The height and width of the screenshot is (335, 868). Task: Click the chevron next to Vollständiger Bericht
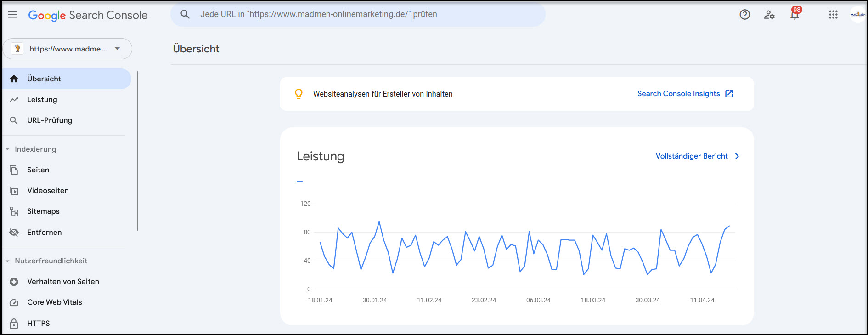tap(737, 156)
